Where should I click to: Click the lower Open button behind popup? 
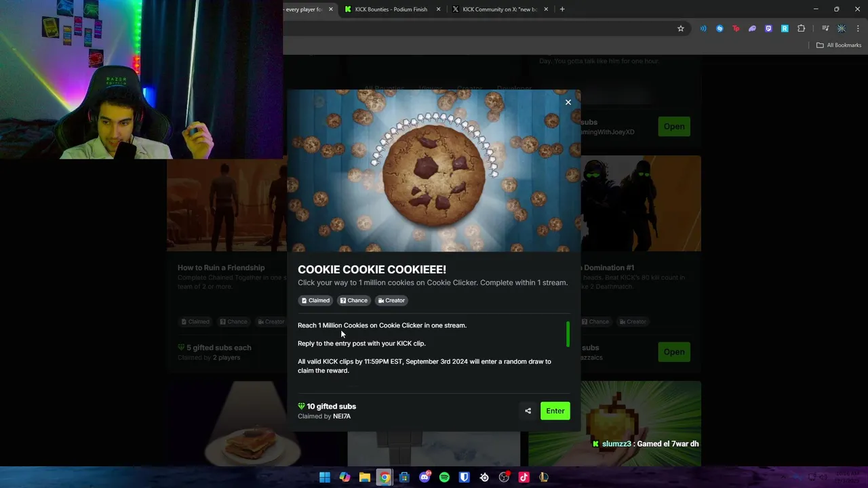point(674,352)
